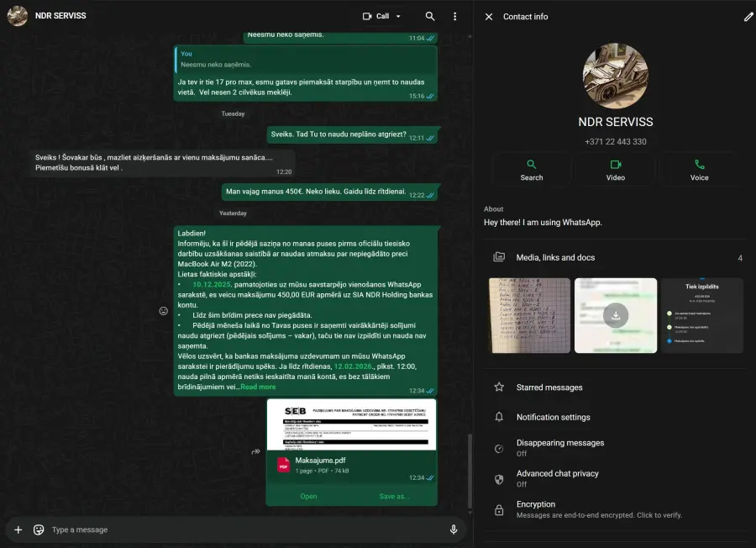
Task: Click the pencil edit contact icon
Action: (748, 16)
